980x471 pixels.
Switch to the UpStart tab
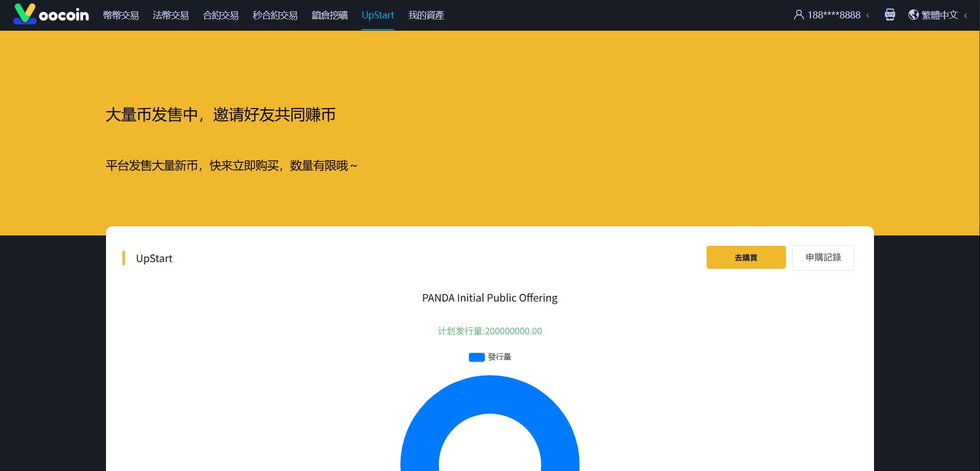pos(378,15)
